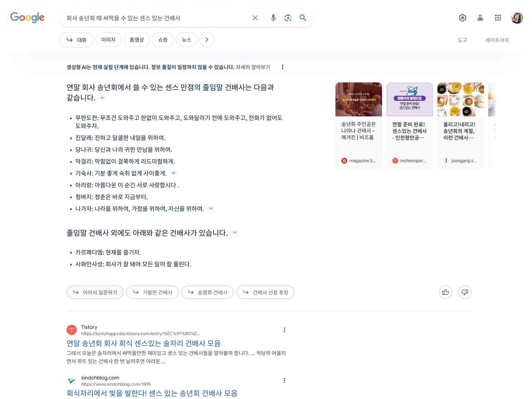This screenshot has width=532, height=399.
Task: Open the magazine 송년회 주인공은 source card
Action: (x=358, y=125)
